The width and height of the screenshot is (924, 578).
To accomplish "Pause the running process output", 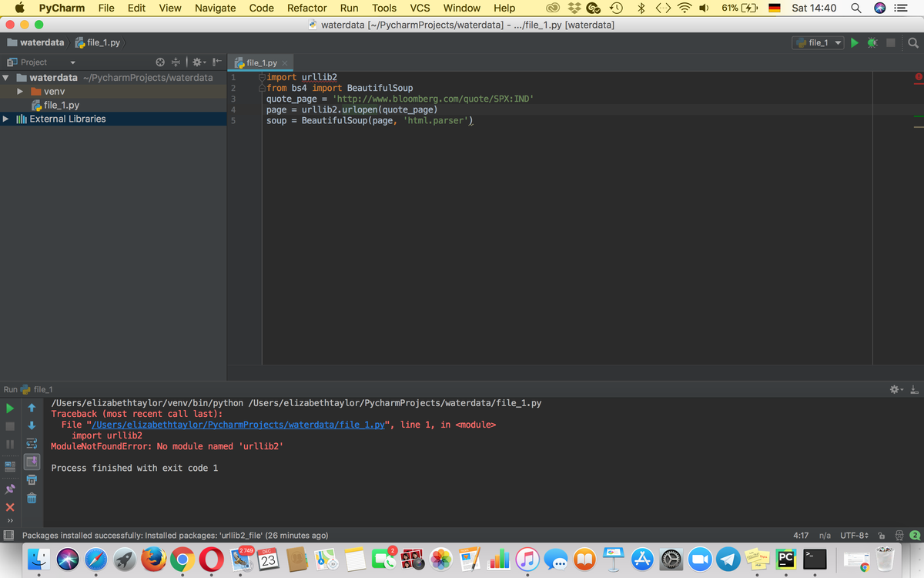I will (x=9, y=443).
